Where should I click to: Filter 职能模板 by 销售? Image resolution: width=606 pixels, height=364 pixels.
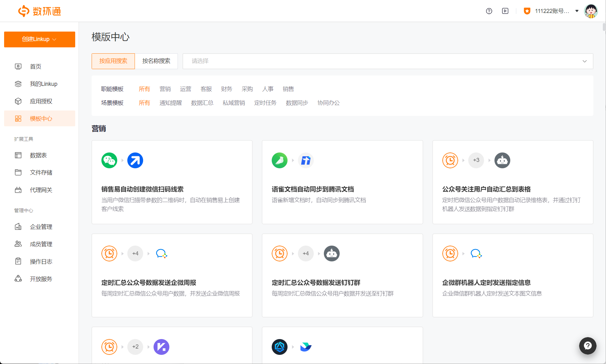(x=288, y=89)
